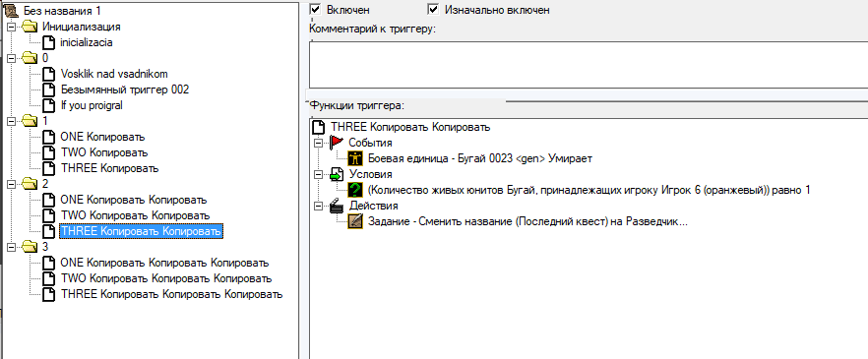Image resolution: width=868 pixels, height=359 pixels.
Task: Select the If you proigral trigger
Action: 92,105
